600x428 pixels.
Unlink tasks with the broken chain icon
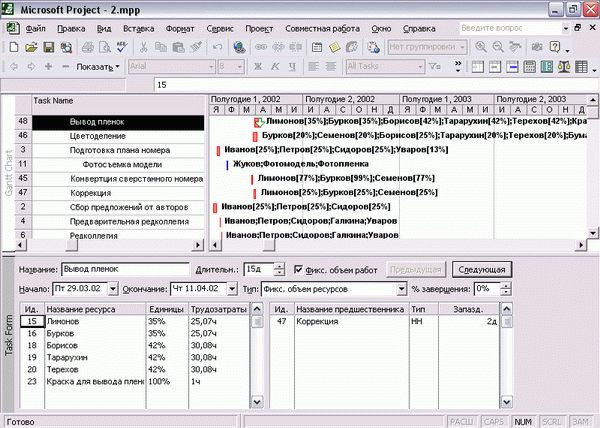[278, 47]
